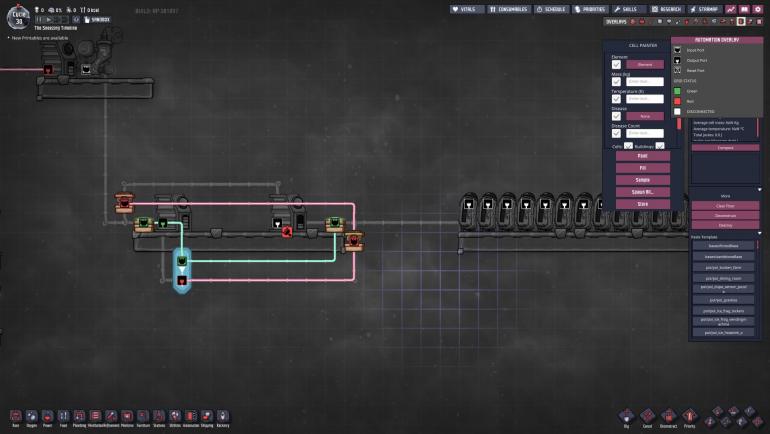
Task: Open the Automation build category
Action: [190, 415]
